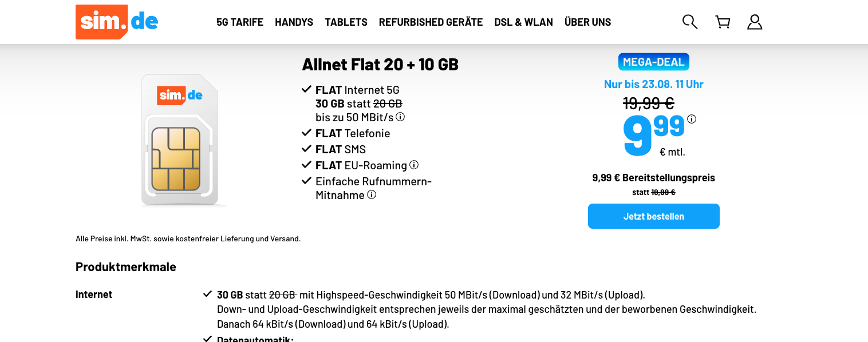868x342 pixels.
Task: Click the Nur bis 23.08. 11 Uhr text
Action: tap(653, 85)
